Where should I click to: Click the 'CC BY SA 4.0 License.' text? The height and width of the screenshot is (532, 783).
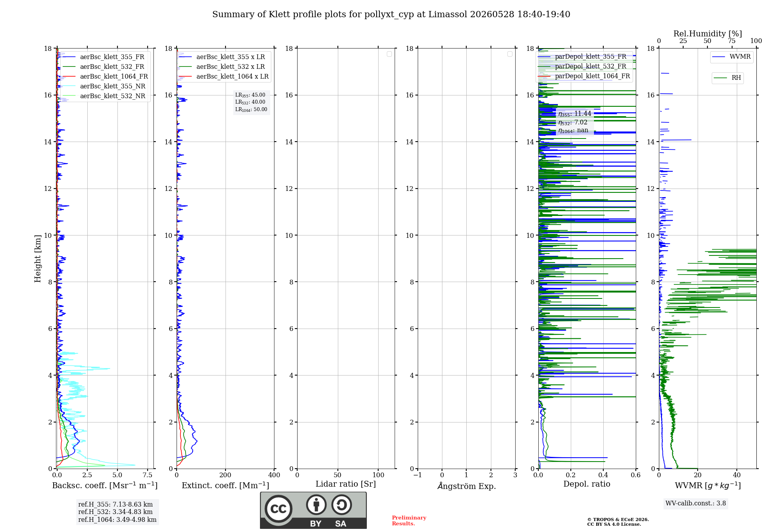[614, 524]
